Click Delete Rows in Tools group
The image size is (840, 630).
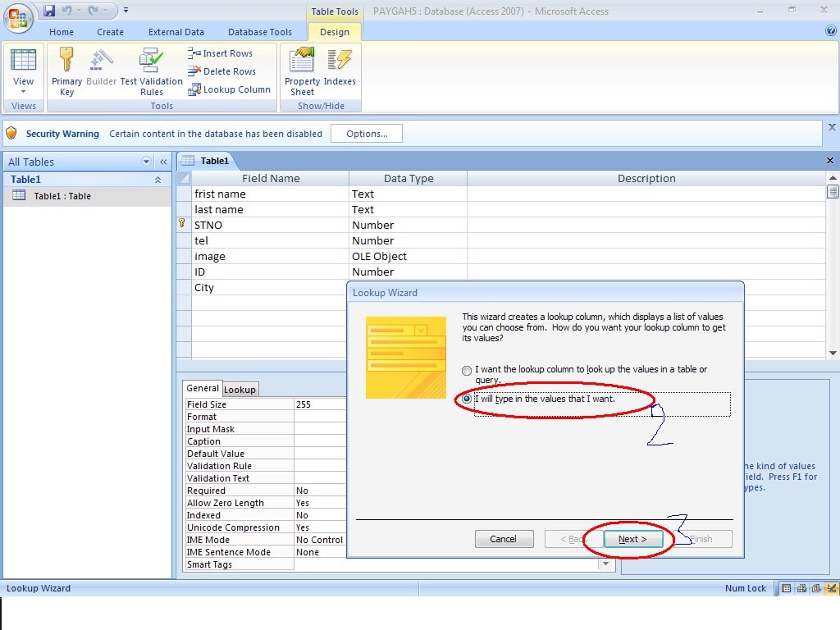(221, 71)
